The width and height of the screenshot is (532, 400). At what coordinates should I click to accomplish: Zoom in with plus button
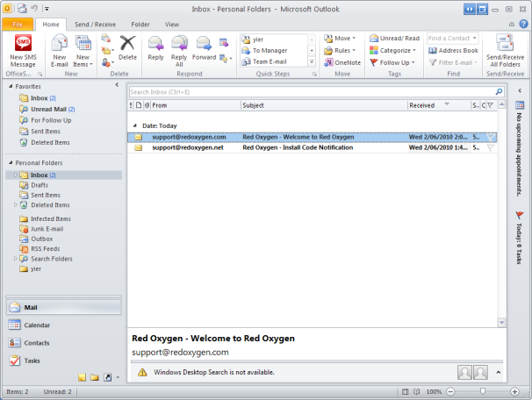514,392
